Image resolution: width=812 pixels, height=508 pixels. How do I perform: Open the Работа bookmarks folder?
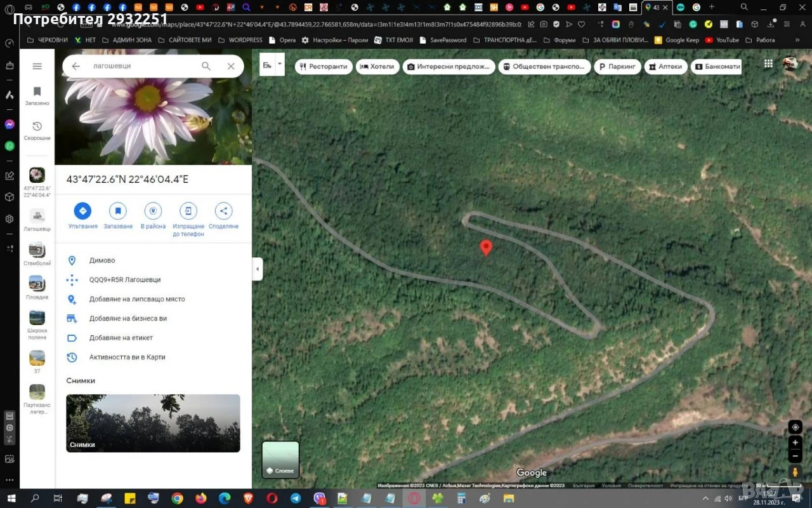tap(760, 40)
